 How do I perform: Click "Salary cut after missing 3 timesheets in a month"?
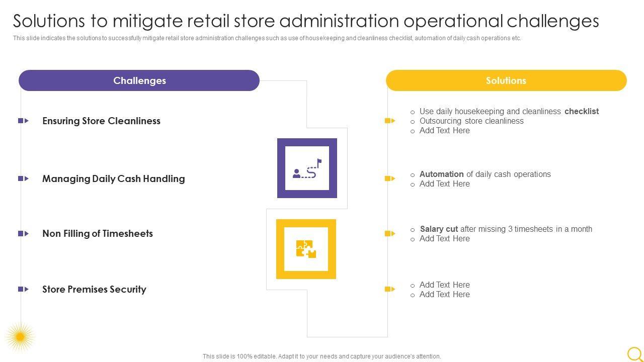pyautogui.click(x=506, y=229)
